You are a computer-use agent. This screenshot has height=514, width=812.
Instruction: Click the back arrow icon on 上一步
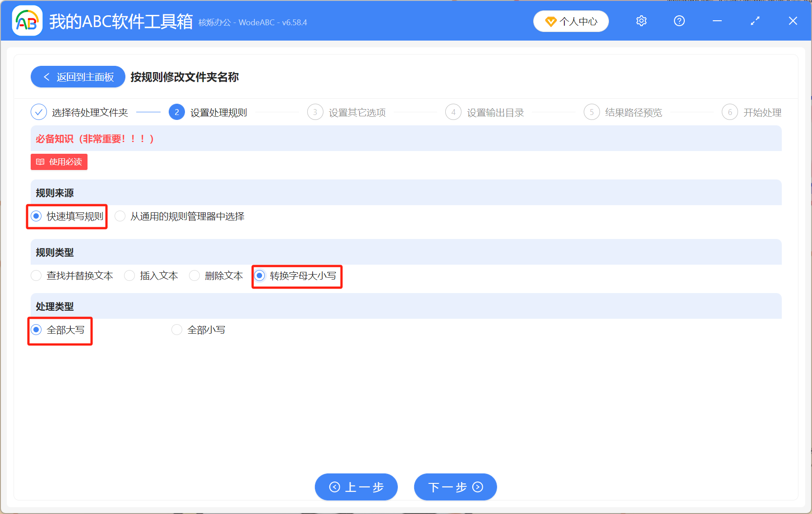coord(335,487)
